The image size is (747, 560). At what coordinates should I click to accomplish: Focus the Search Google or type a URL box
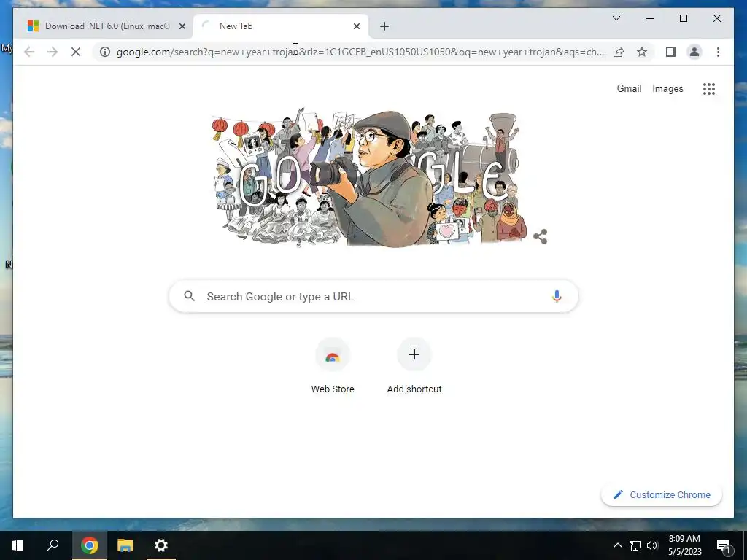point(373,296)
